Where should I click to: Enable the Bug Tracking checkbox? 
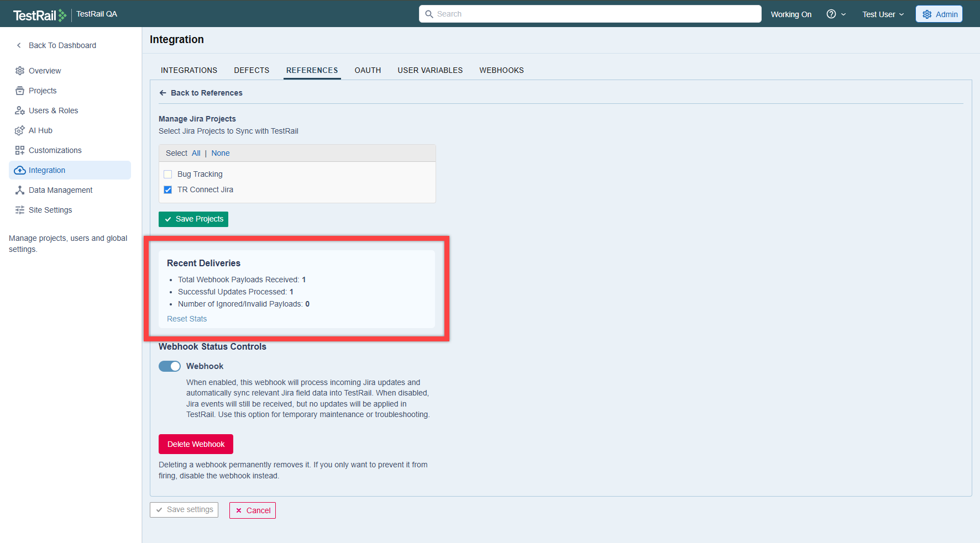(168, 174)
